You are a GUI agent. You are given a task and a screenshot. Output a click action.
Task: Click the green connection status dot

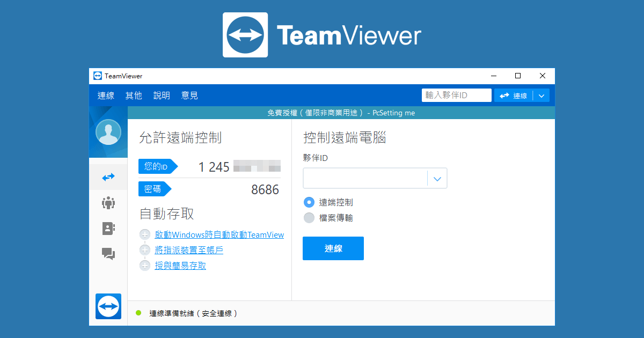point(138,313)
